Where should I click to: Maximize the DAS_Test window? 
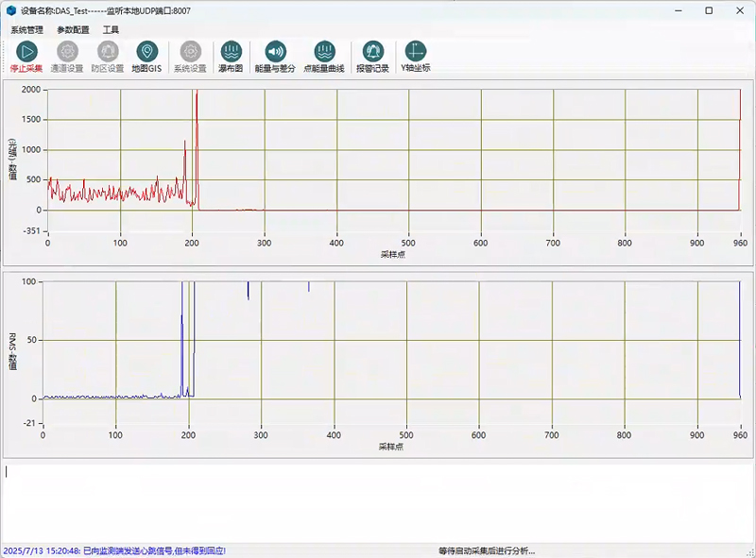coord(709,9)
